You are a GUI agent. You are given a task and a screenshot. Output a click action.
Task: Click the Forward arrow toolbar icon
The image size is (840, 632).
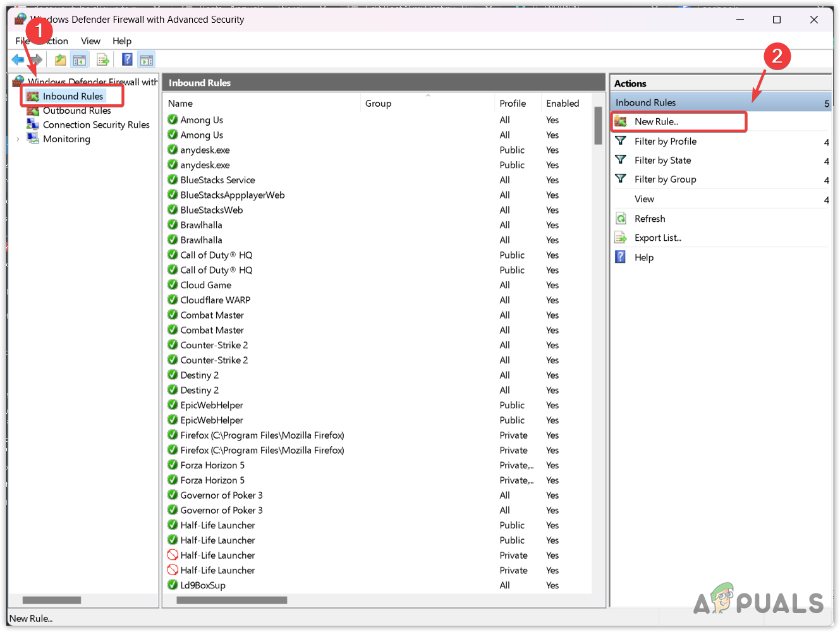pos(36,59)
